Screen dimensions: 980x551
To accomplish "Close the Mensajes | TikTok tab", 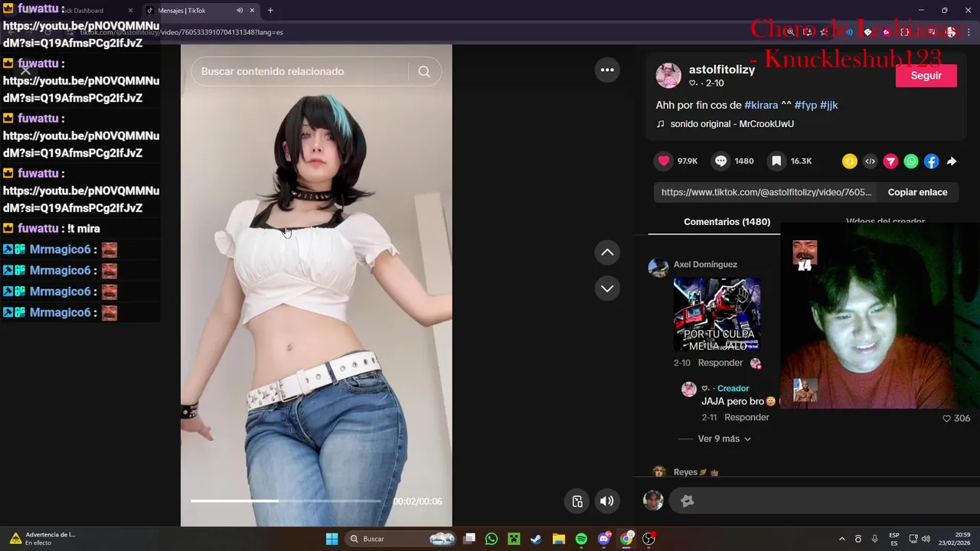I will point(252,11).
